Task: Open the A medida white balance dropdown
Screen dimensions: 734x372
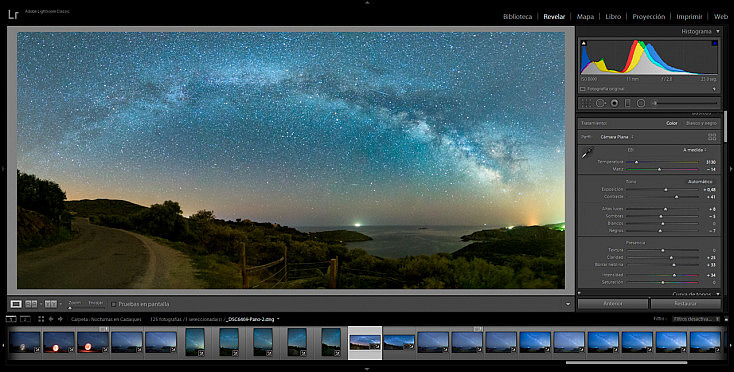Action: [695, 150]
